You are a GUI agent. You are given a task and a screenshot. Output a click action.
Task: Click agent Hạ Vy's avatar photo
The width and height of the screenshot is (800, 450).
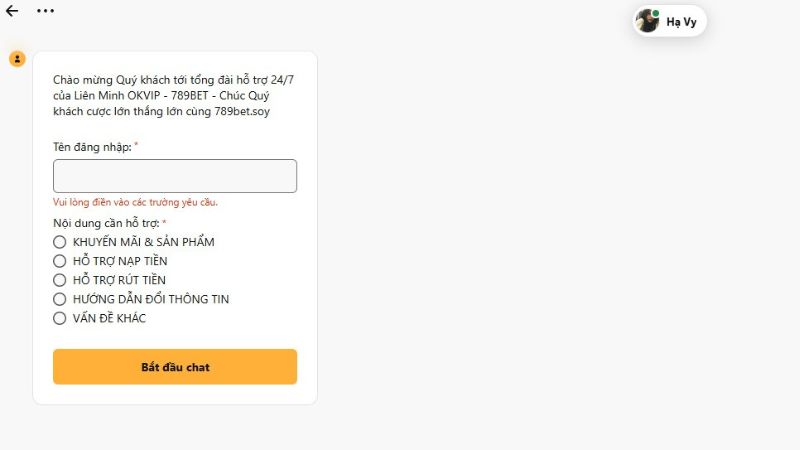pyautogui.click(x=647, y=21)
